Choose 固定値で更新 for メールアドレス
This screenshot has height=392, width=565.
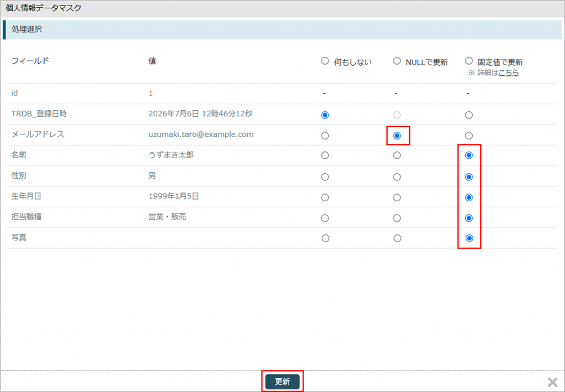coord(469,136)
